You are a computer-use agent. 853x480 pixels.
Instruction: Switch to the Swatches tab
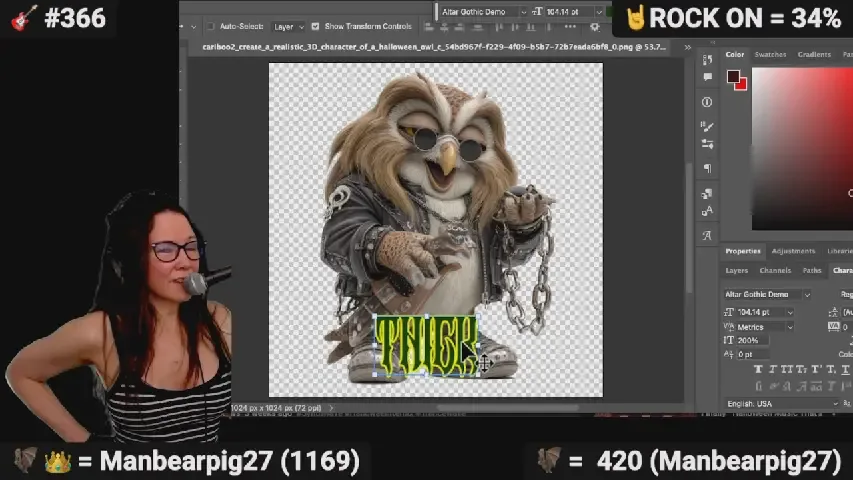point(770,55)
